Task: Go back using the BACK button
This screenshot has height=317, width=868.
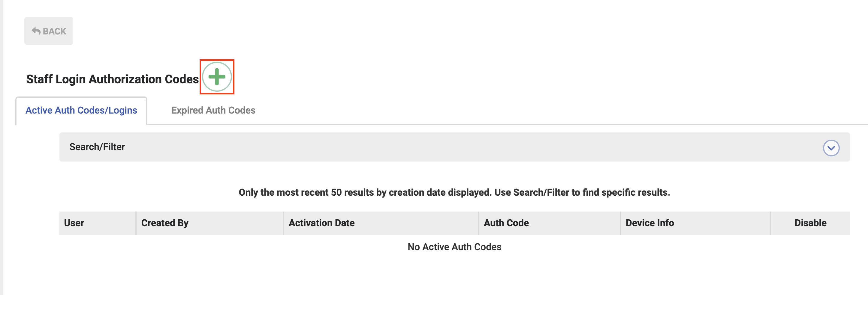Action: tap(49, 31)
